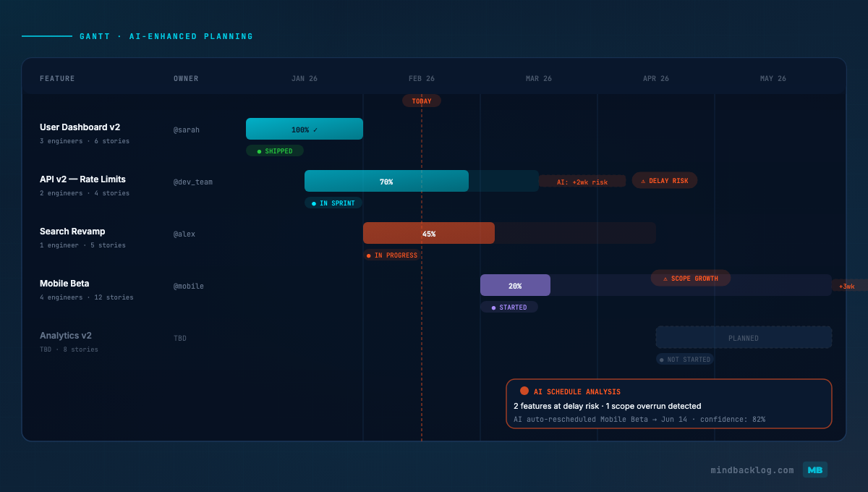Select the API v2 70% progress bar

[386, 181]
